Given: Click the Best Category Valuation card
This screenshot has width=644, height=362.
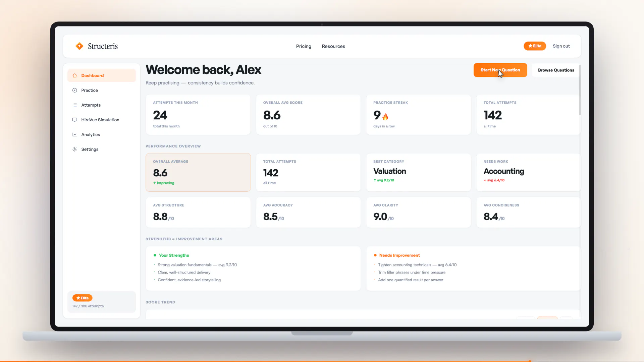Looking at the screenshot, I should pos(418,172).
